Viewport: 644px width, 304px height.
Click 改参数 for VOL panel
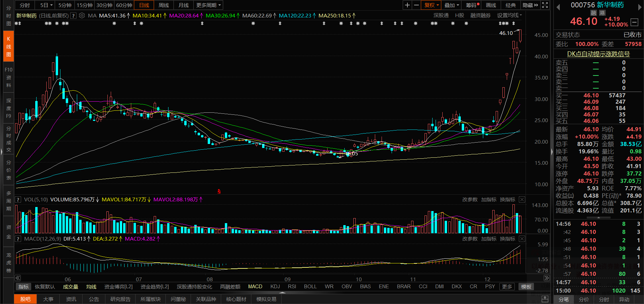(x=470, y=200)
